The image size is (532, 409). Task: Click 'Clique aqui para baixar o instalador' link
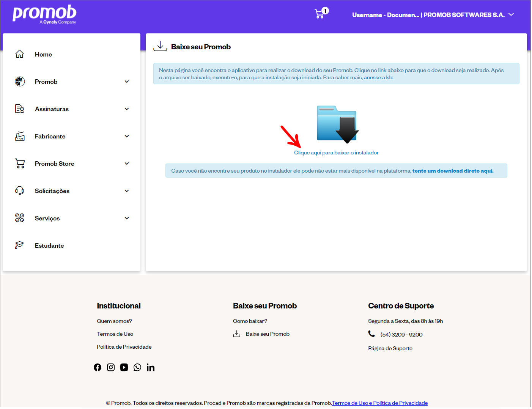tap(336, 153)
